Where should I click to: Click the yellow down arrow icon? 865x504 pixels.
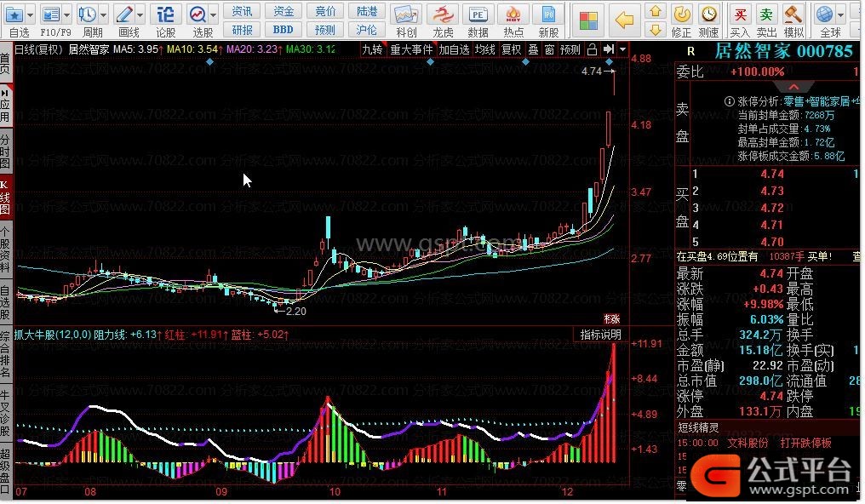point(656,30)
